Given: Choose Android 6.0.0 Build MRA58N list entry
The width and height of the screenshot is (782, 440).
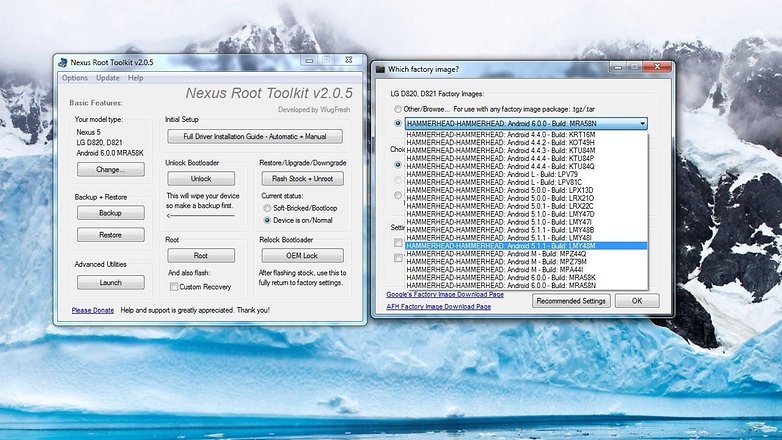Looking at the screenshot, I should [x=526, y=286].
